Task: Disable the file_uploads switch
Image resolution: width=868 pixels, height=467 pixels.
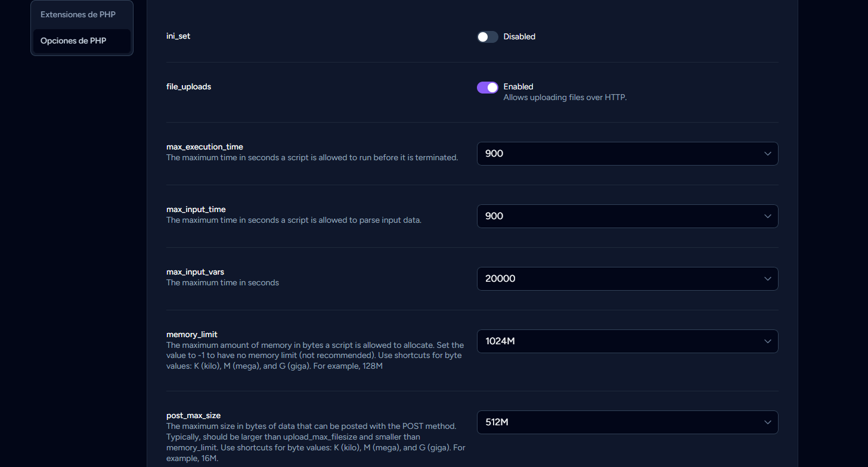Action: 487,88
